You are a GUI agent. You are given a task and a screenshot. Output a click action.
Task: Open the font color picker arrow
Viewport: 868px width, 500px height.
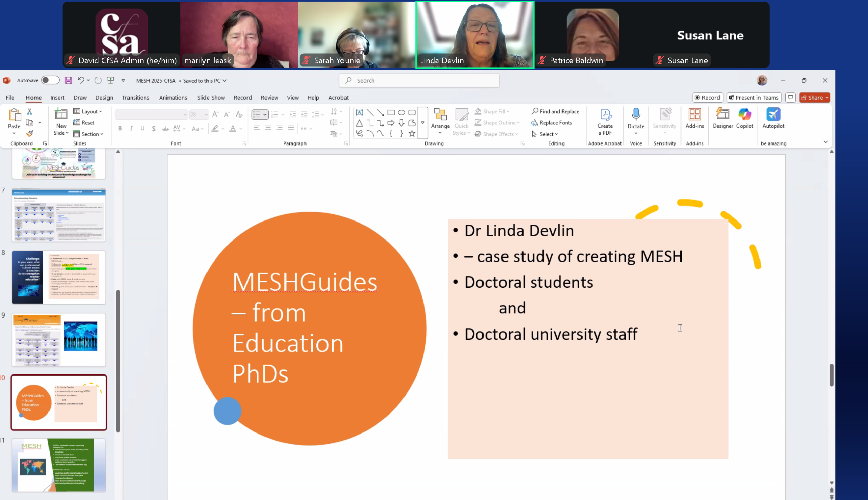pyautogui.click(x=241, y=129)
